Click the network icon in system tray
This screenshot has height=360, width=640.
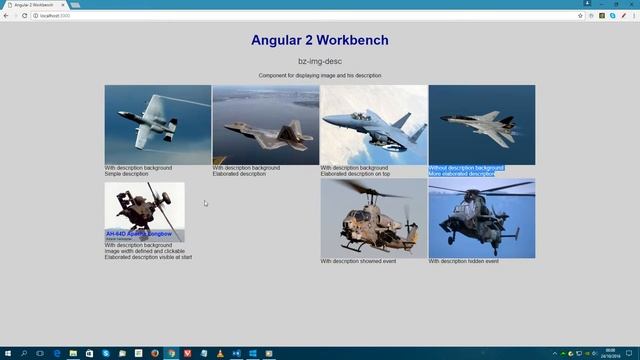579,353
